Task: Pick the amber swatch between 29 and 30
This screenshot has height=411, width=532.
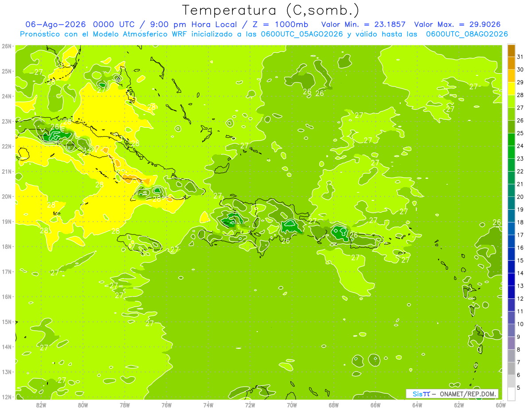Action: tap(511, 76)
